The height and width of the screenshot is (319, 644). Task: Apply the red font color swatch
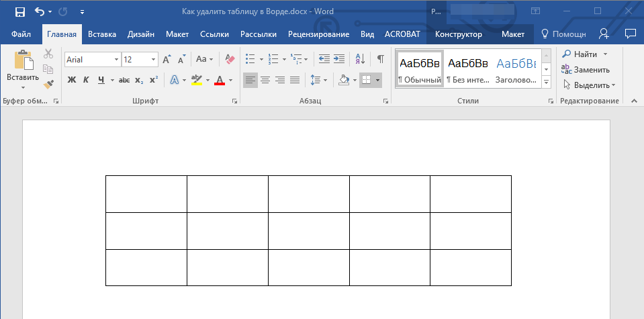219,80
